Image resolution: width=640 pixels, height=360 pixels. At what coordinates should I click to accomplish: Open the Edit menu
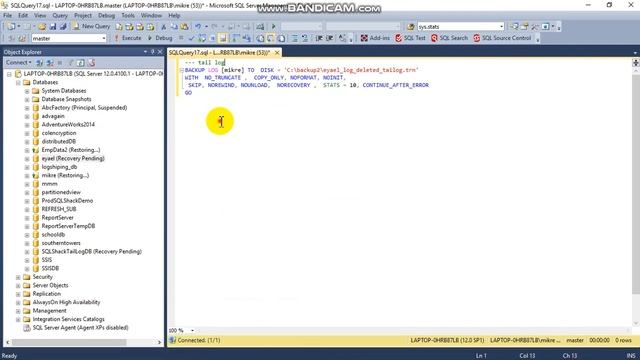pos(23,16)
